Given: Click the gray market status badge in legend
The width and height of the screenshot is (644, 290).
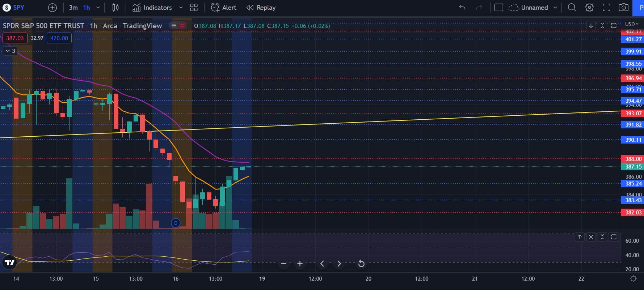Looking at the screenshot, I should 174,26.
